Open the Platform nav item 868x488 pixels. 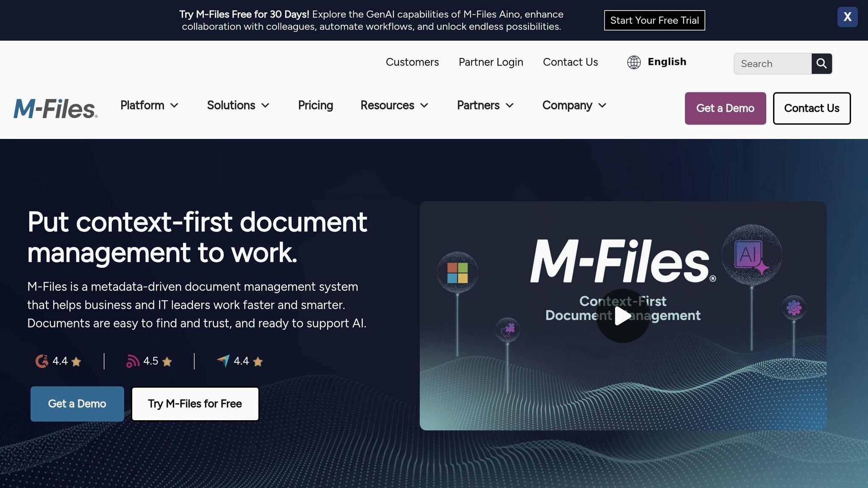pyautogui.click(x=142, y=105)
